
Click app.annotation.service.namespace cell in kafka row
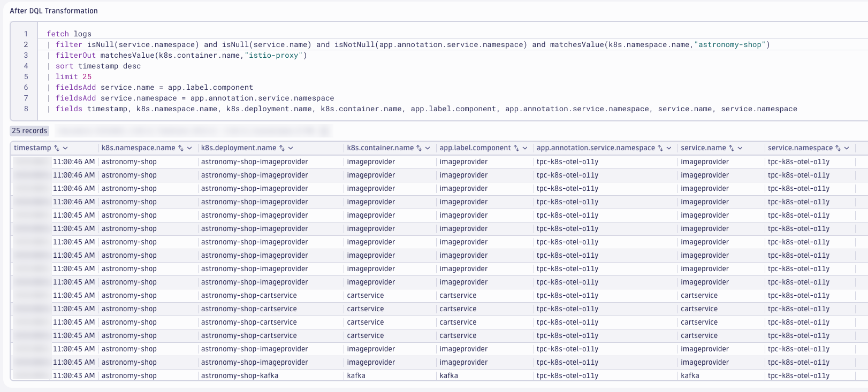(x=567, y=375)
